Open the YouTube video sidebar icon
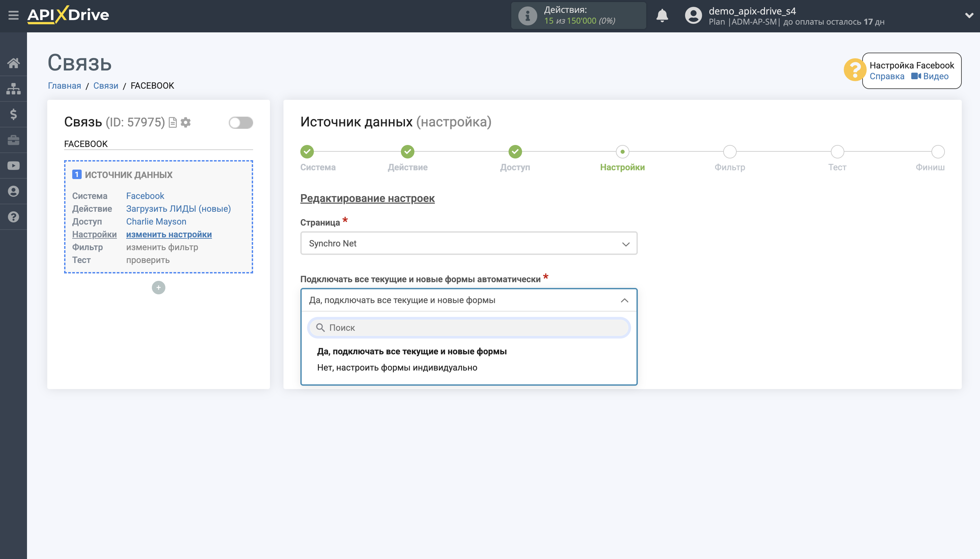This screenshot has width=980, height=559. pyautogui.click(x=13, y=166)
